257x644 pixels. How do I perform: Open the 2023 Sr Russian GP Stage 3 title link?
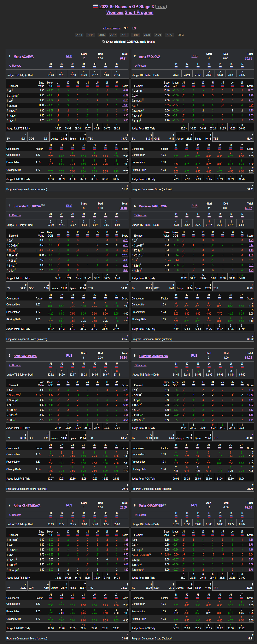(x=126, y=7)
